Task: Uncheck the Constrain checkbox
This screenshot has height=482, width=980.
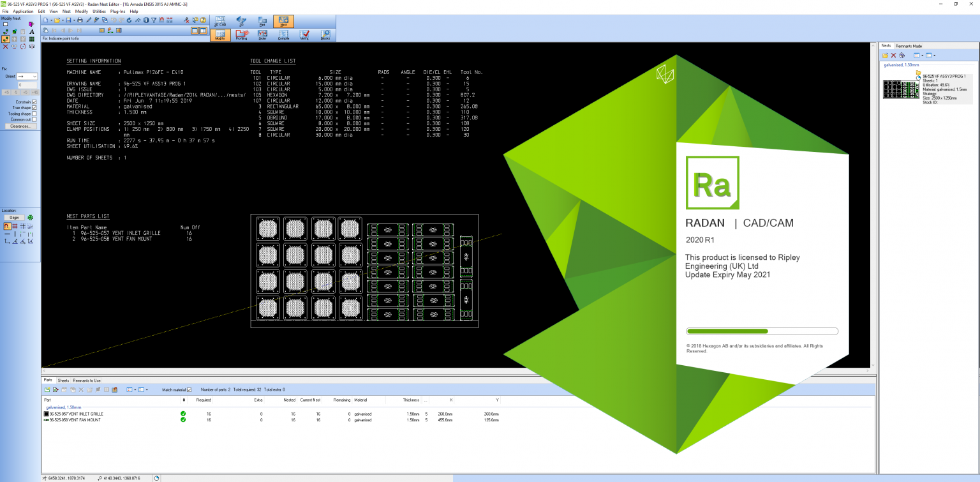Action: point(34,102)
